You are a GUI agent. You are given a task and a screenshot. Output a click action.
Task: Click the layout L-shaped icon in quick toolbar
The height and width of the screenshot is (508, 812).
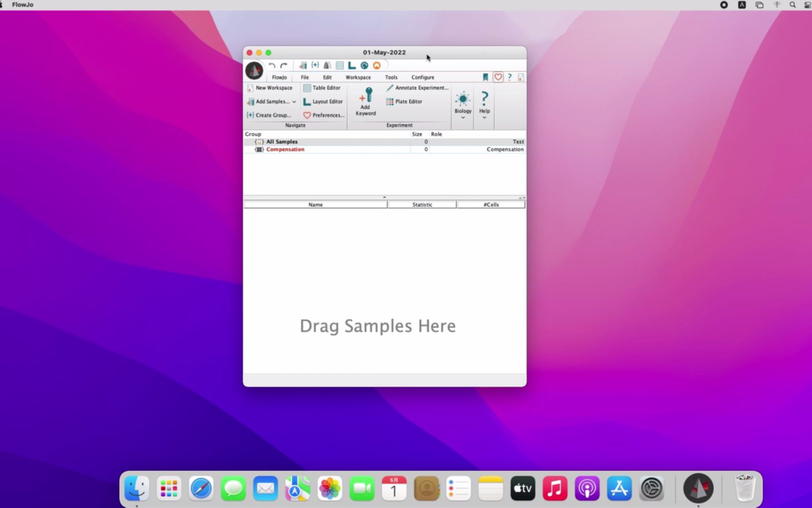click(x=352, y=65)
